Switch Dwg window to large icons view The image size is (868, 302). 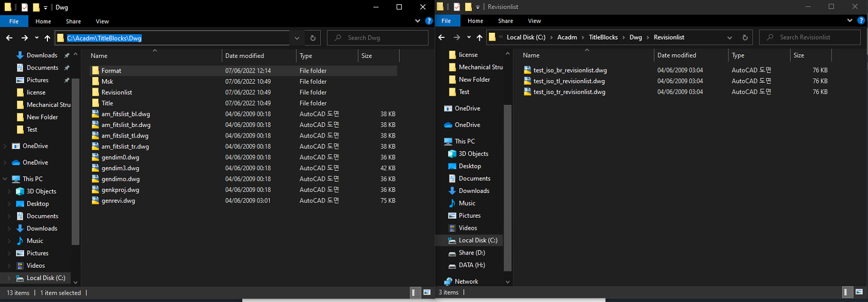pos(427,292)
